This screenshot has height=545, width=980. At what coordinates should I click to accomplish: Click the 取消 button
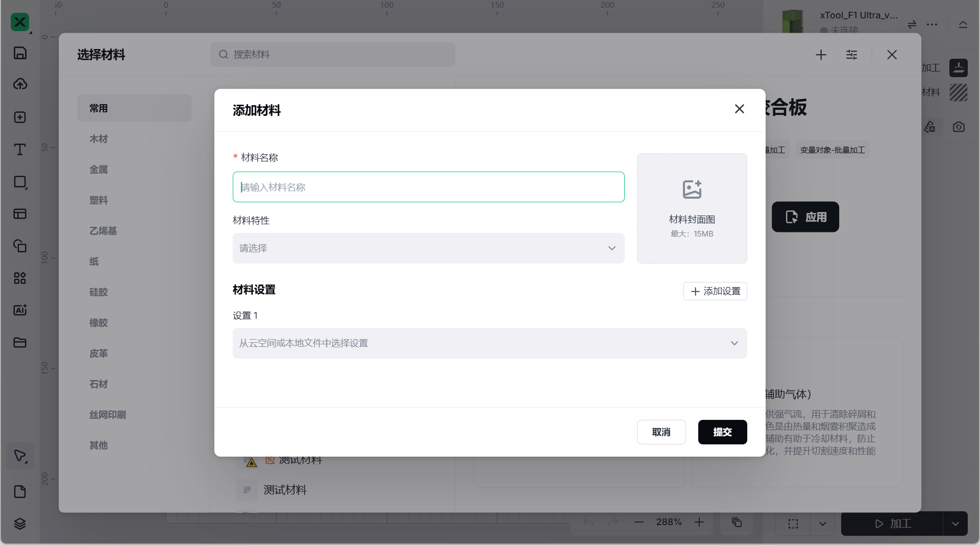click(661, 432)
